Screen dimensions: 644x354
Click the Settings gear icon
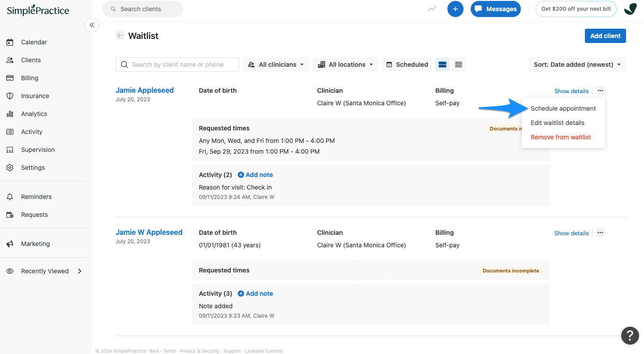[x=10, y=168]
